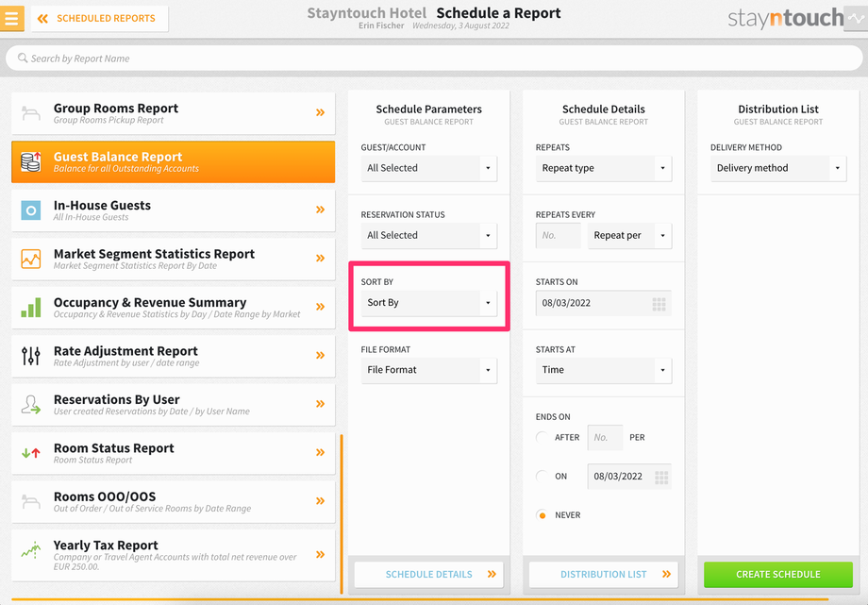
Task: Select the NEVER radio button
Action: tap(542, 515)
